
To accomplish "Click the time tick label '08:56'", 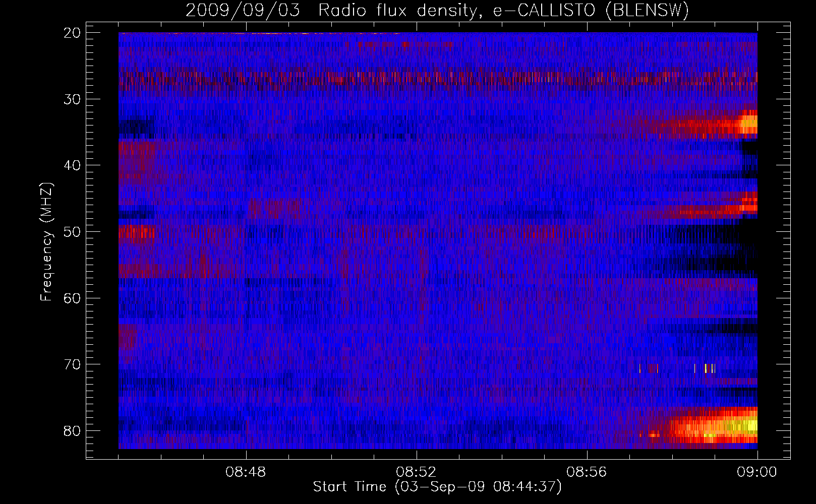I will [x=587, y=472].
